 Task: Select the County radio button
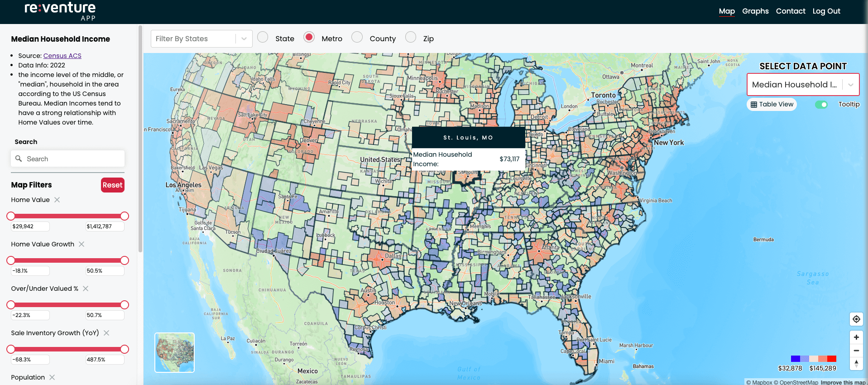point(357,37)
